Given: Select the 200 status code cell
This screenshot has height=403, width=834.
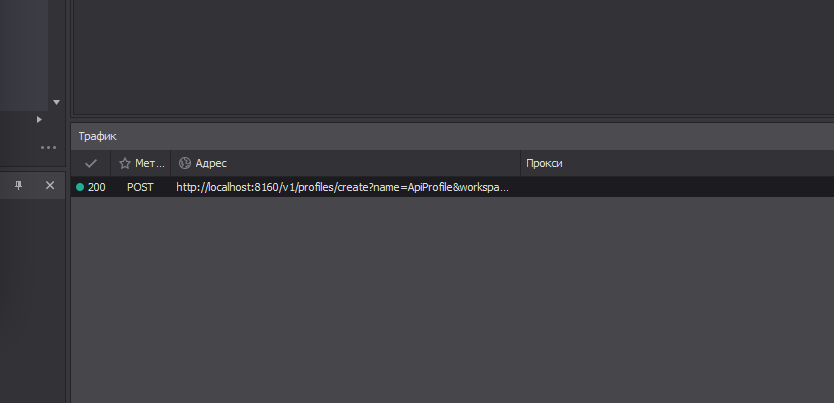Looking at the screenshot, I should [x=97, y=187].
